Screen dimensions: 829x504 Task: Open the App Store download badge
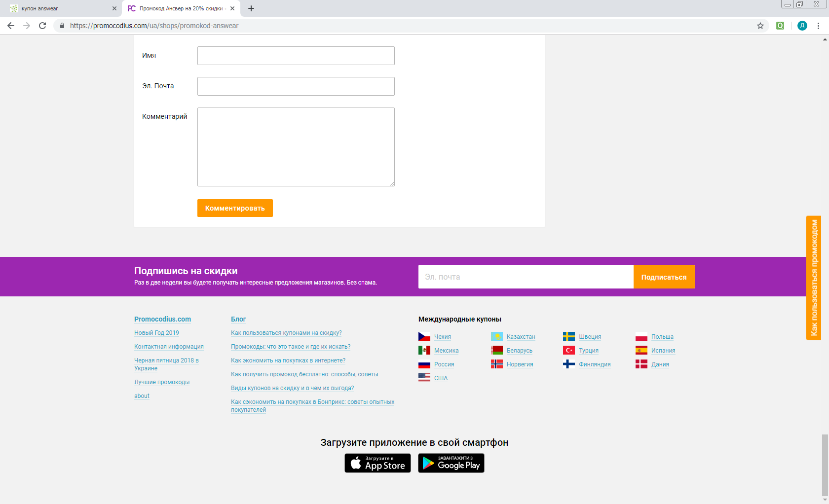click(x=377, y=463)
